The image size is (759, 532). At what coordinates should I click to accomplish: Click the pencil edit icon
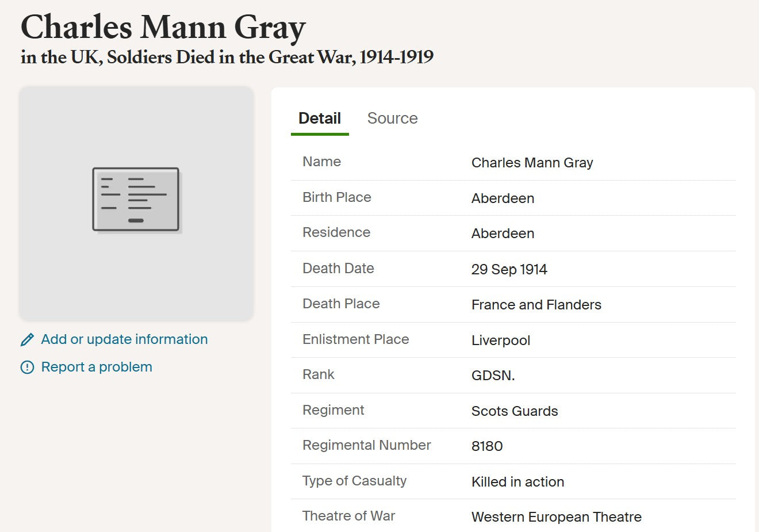pos(27,340)
